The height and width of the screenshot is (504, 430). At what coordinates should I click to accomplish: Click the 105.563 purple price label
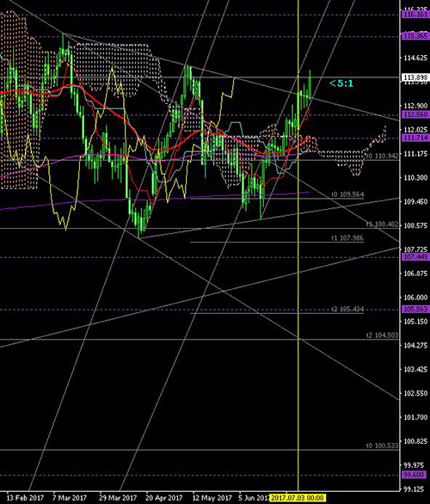(415, 310)
